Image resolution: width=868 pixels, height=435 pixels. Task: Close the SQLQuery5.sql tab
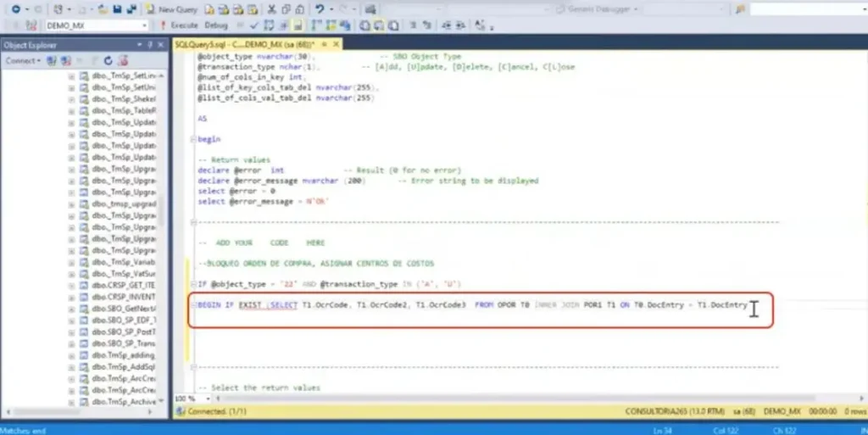tap(336, 44)
